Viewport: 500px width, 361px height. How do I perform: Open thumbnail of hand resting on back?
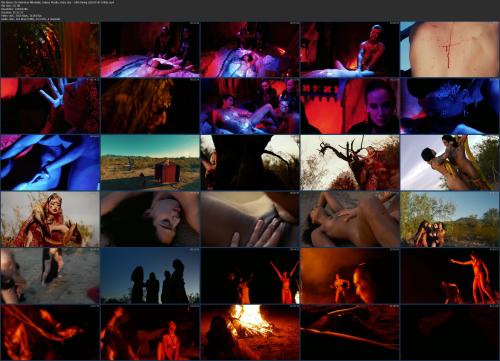tap(350, 219)
